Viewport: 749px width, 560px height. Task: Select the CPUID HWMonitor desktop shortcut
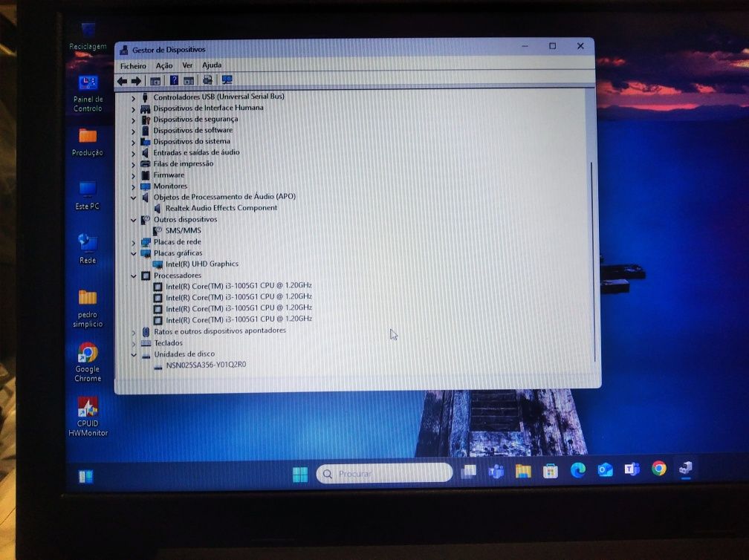point(88,417)
